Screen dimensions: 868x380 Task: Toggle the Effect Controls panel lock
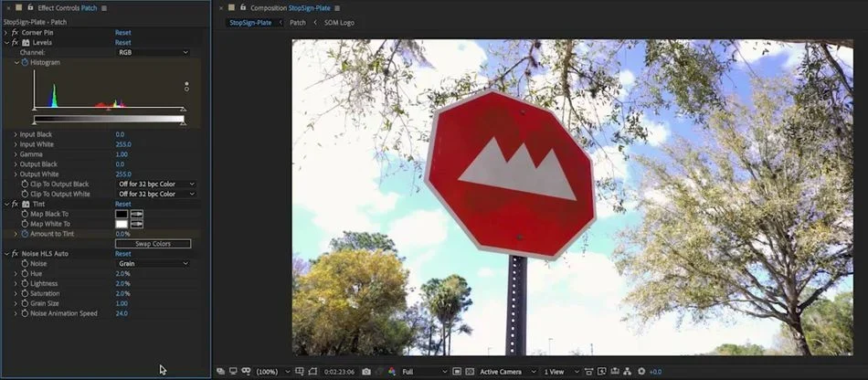click(x=30, y=7)
